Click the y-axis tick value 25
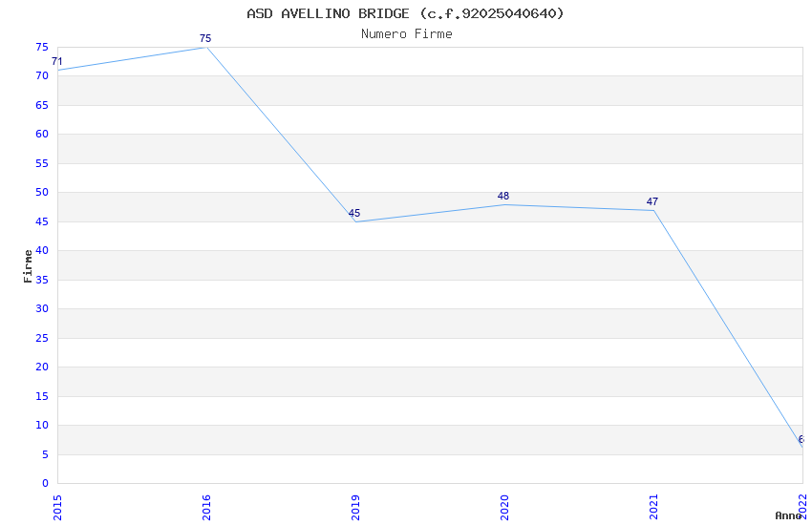 point(42,338)
